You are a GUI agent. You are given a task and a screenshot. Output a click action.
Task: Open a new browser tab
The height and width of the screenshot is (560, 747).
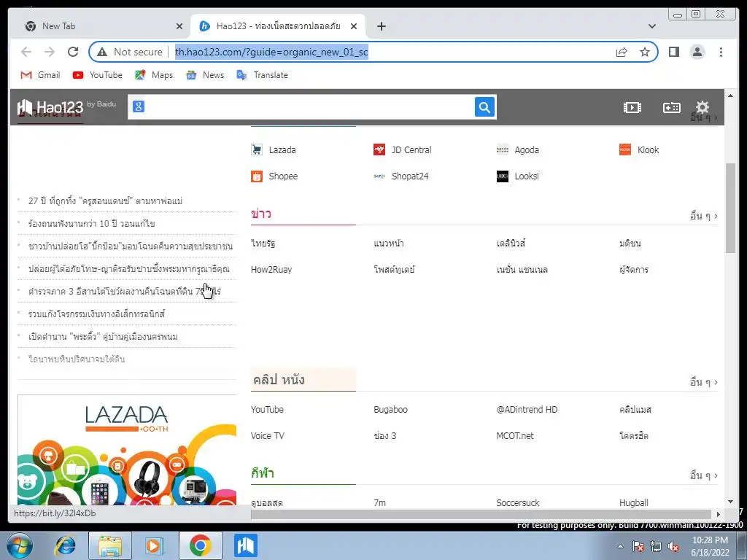pos(381,26)
